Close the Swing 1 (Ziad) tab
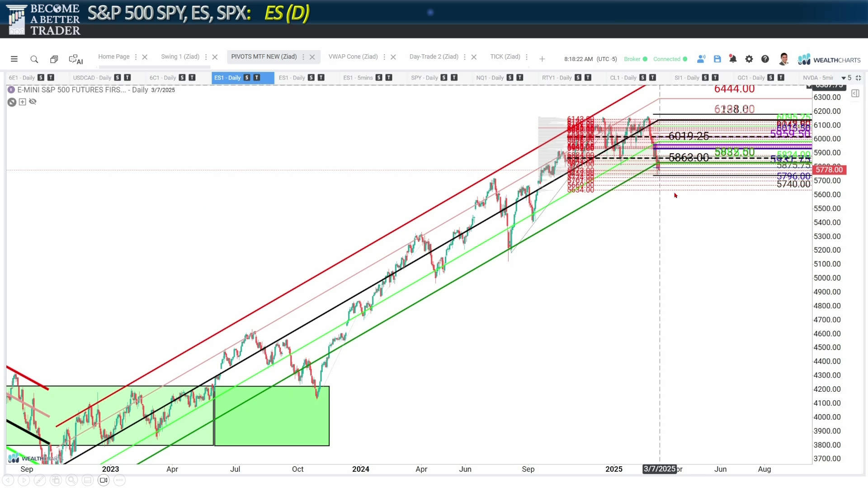The image size is (868, 488). 215,57
